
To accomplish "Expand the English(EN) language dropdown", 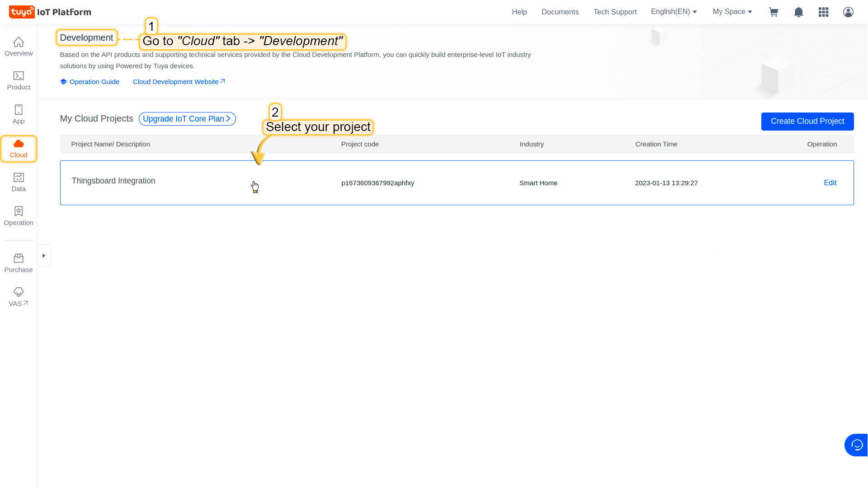I will tap(674, 12).
